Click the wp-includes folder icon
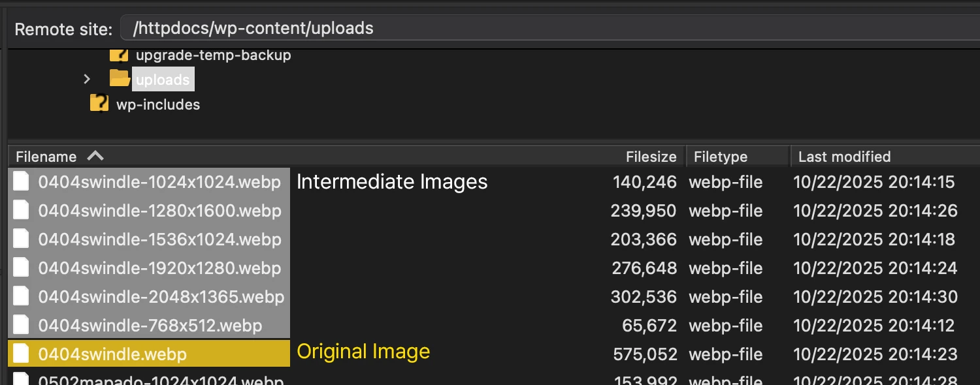This screenshot has height=385, width=980. [x=99, y=104]
